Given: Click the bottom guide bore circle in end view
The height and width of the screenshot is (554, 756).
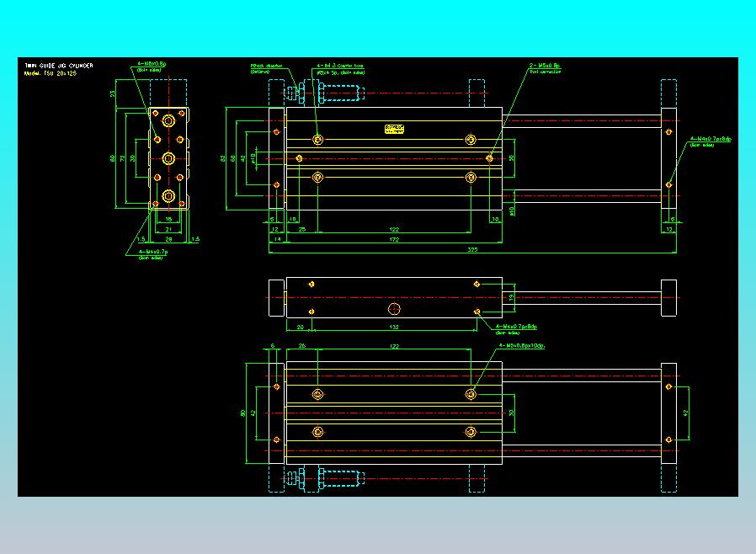Looking at the screenshot, I should (x=168, y=196).
